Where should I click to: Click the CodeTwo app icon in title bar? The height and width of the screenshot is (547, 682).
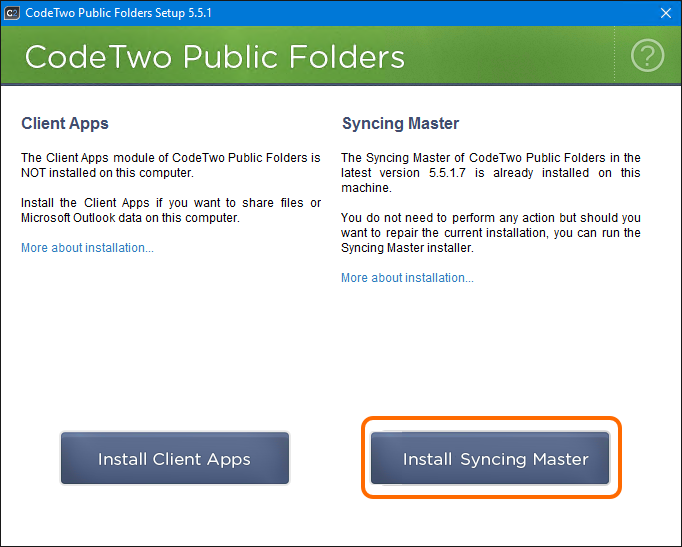point(12,13)
